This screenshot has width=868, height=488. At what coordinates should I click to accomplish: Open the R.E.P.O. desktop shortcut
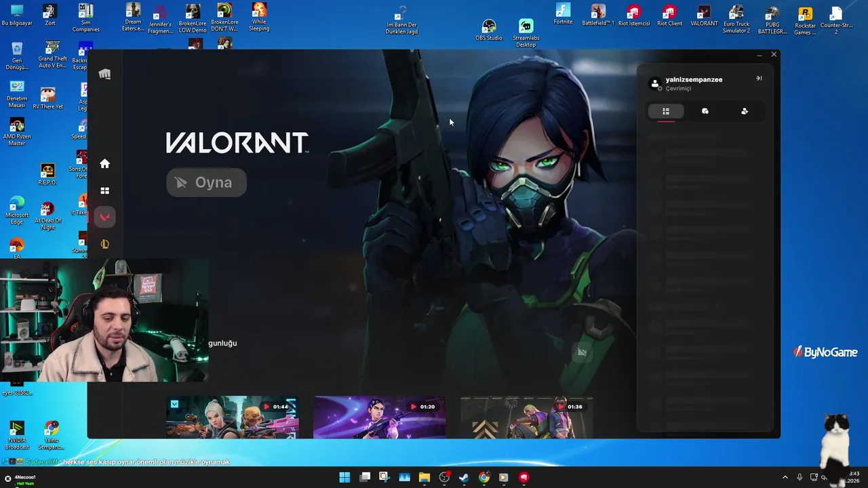click(47, 174)
